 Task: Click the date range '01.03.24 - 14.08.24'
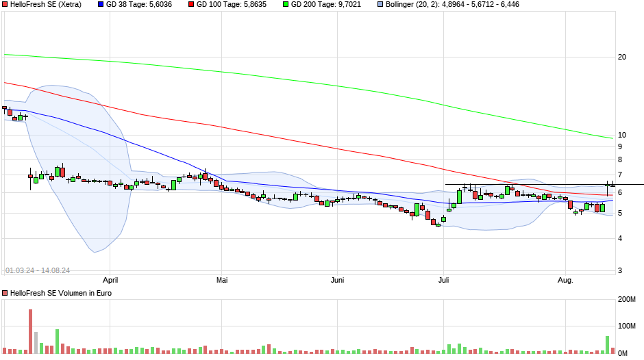click(x=38, y=270)
